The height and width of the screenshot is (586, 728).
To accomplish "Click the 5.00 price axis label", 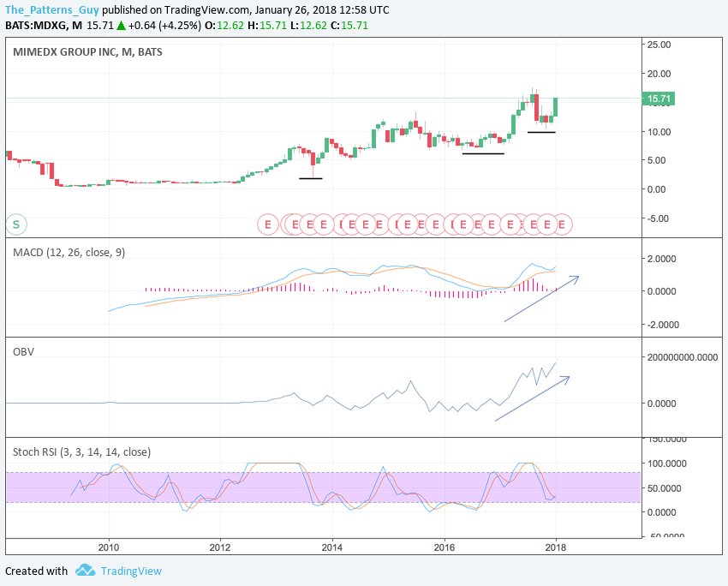I will coord(659,160).
